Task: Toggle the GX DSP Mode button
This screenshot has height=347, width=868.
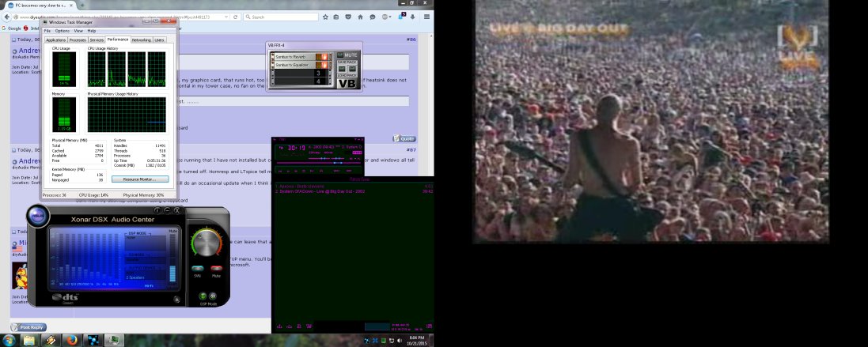Action: click(x=212, y=296)
